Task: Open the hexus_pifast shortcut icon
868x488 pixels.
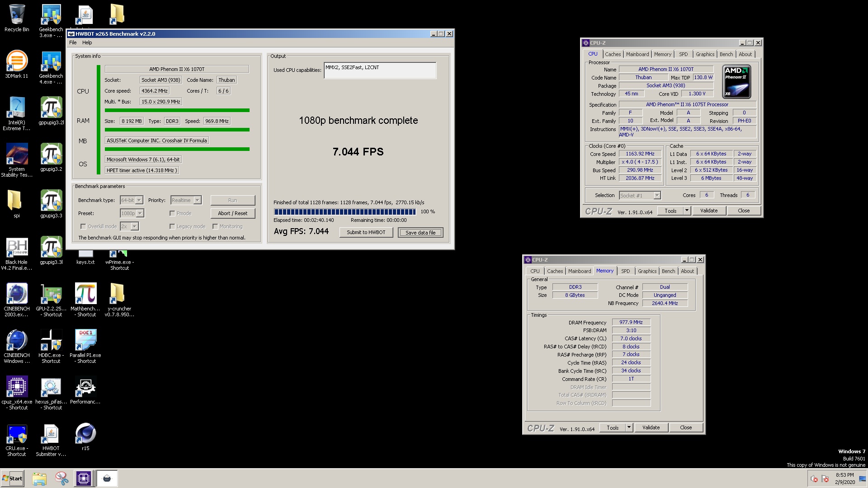Action: click(51, 393)
